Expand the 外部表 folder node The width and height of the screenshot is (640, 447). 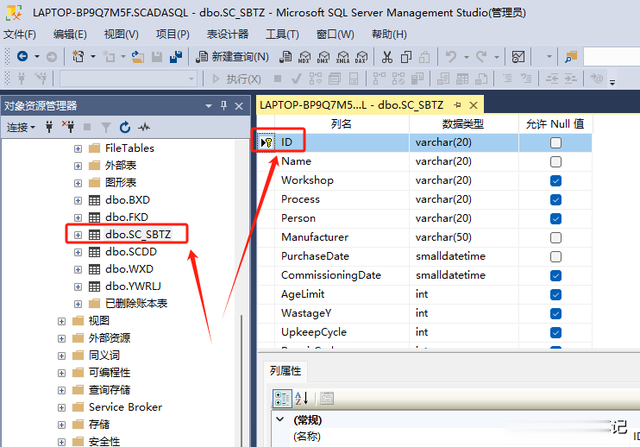[78, 166]
